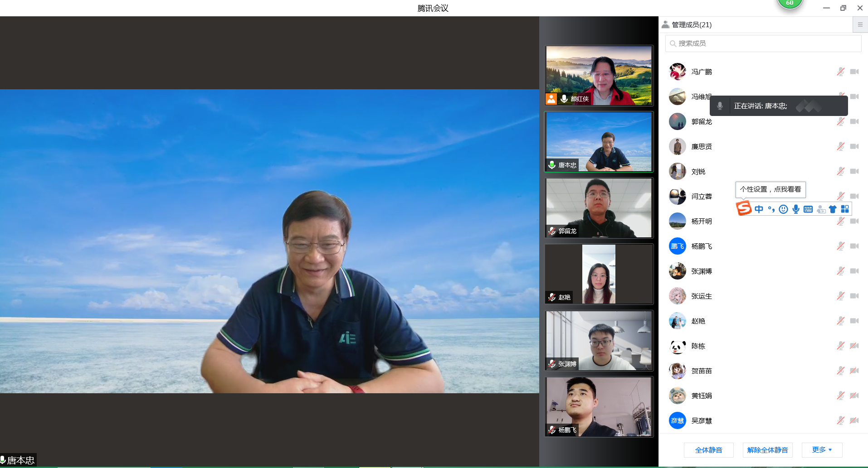Open Sogou account login icon
Image resolution: width=868 pixels, height=468 pixels.
click(821, 209)
